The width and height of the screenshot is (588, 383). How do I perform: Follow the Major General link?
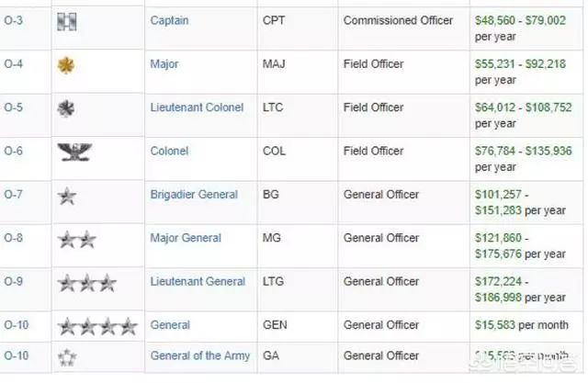coord(186,238)
